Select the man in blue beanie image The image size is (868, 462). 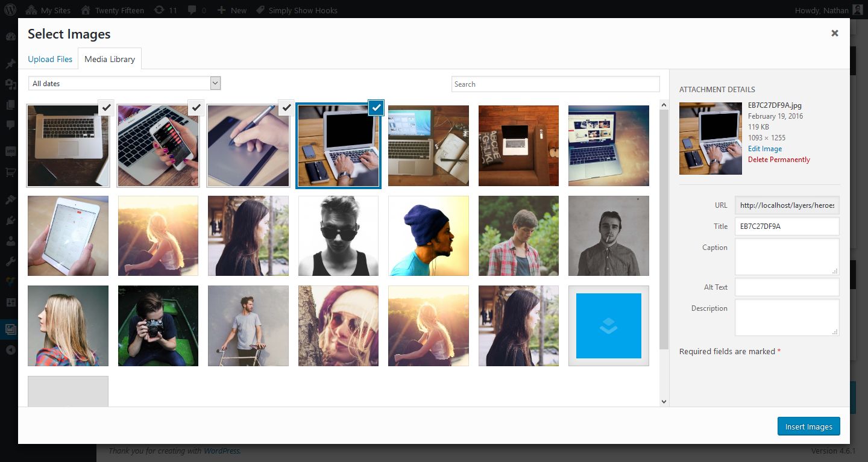point(429,236)
